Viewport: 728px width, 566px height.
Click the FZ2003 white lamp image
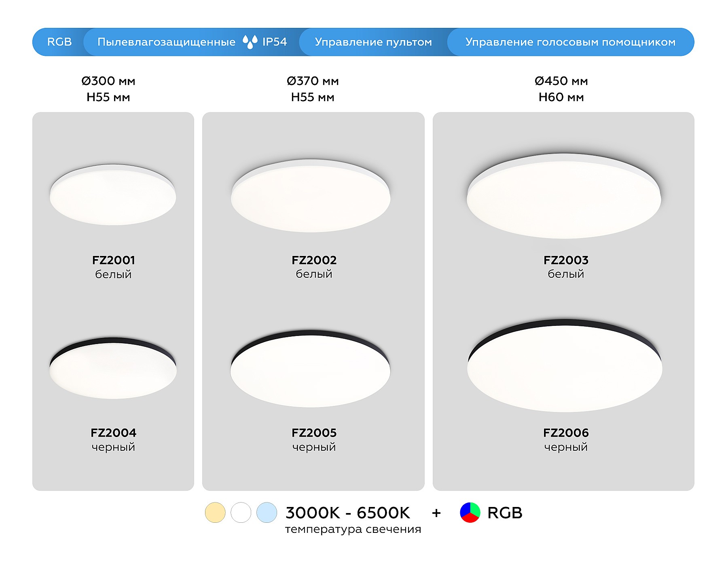click(564, 196)
